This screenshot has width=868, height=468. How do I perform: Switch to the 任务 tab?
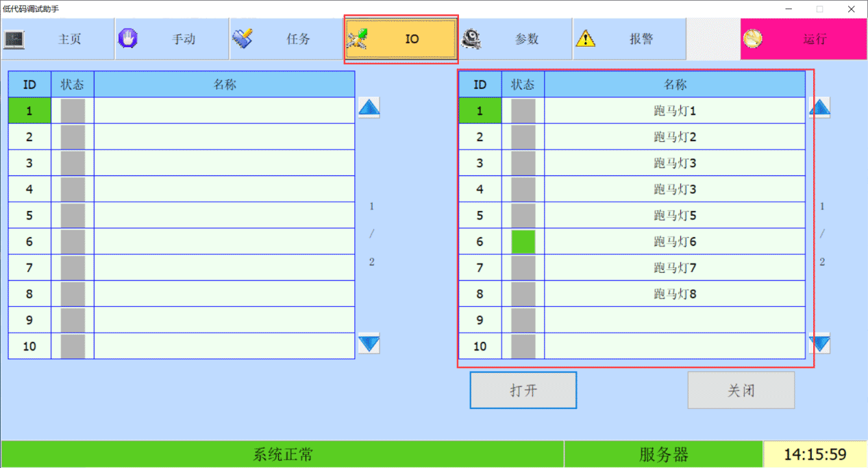286,39
